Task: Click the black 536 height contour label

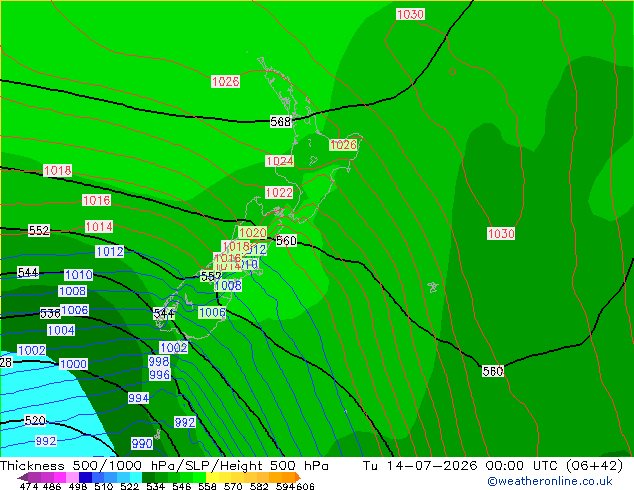Action: [x=50, y=313]
